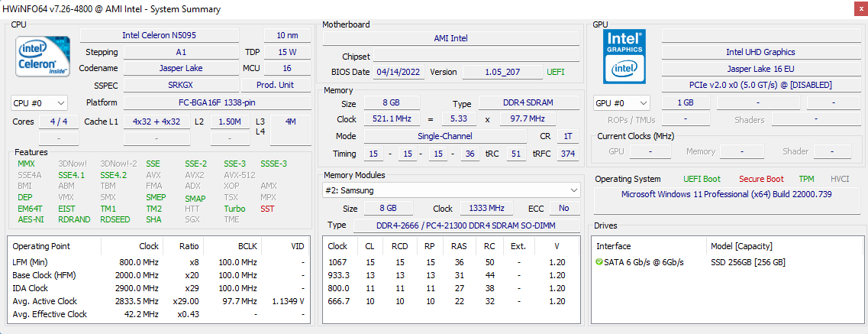This screenshot has height=334, width=868.
Task: Click the Intel Graphics logo
Action: tap(625, 55)
